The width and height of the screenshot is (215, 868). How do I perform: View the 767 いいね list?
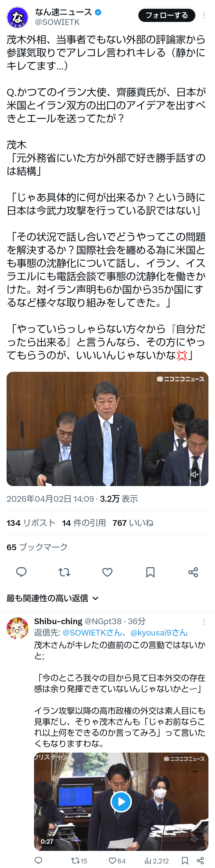coord(133,523)
